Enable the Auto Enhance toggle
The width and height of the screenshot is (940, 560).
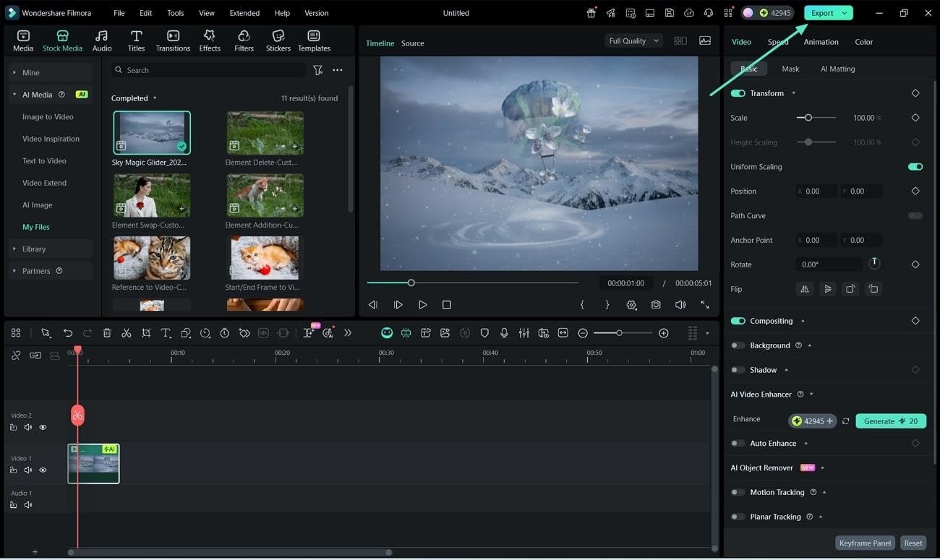point(738,443)
